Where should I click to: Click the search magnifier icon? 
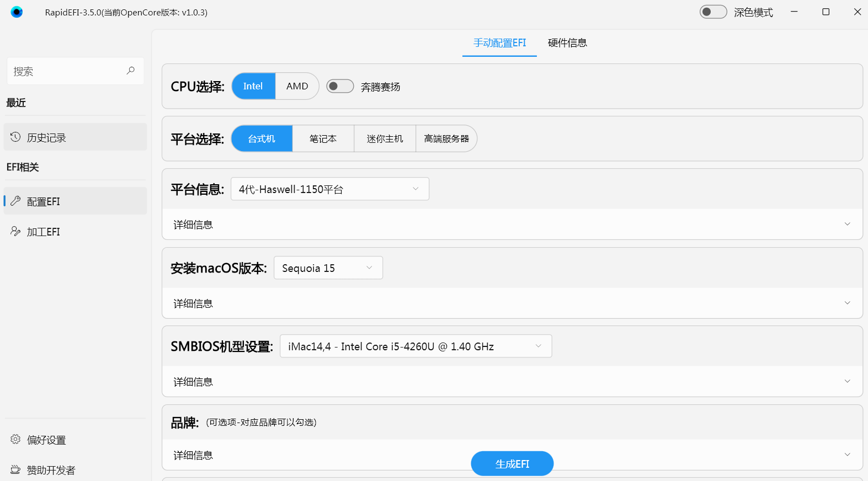[131, 71]
